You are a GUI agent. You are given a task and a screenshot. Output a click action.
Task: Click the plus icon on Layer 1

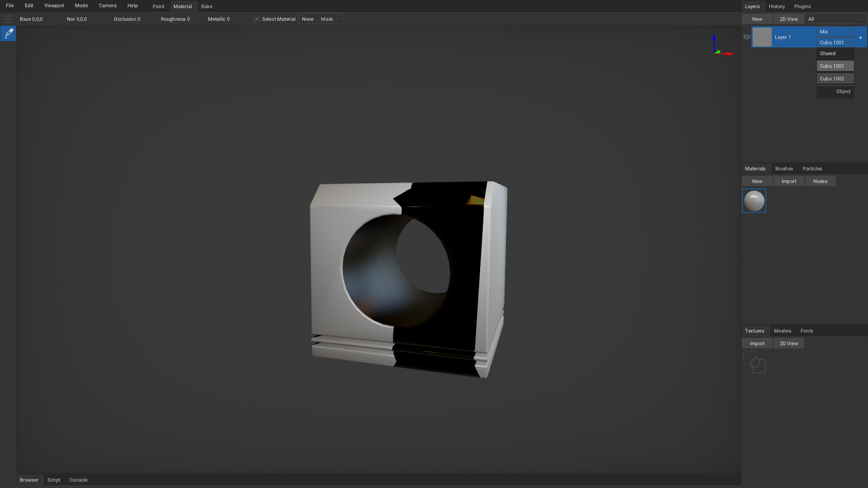pyautogui.click(x=860, y=38)
